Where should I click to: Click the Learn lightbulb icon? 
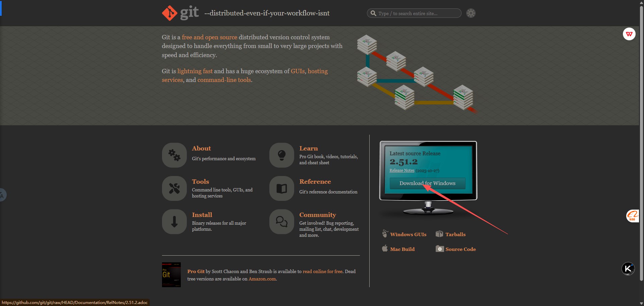coord(281,155)
